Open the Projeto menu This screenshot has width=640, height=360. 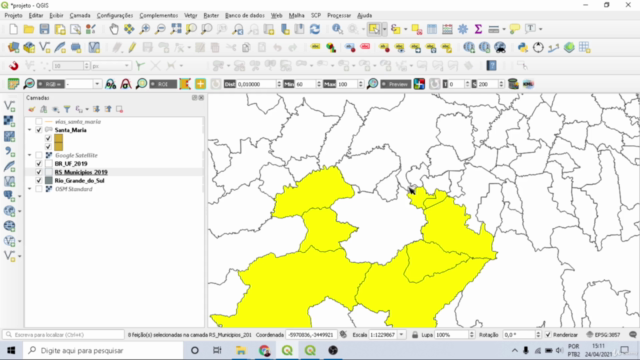13,15
